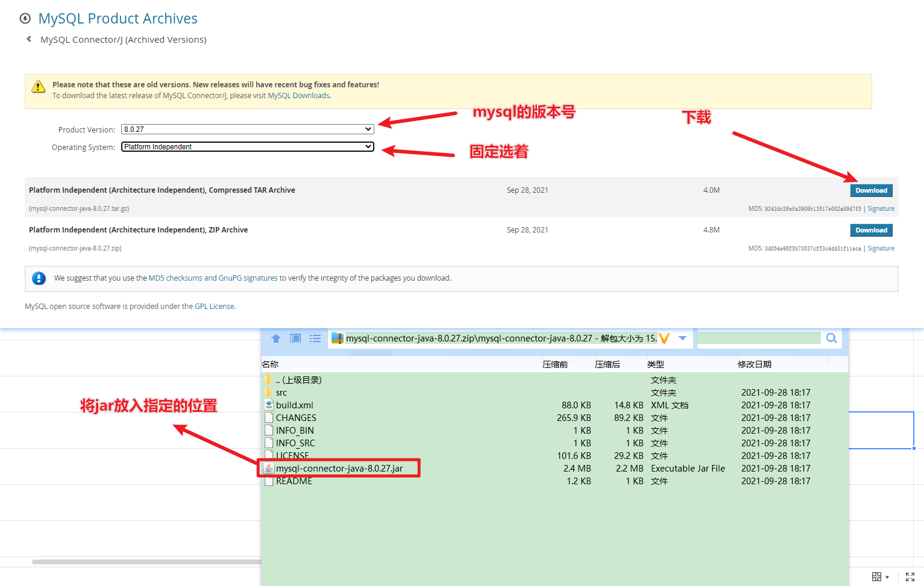
Task: Click the grid layout icon at bottom right
Action: (877, 577)
